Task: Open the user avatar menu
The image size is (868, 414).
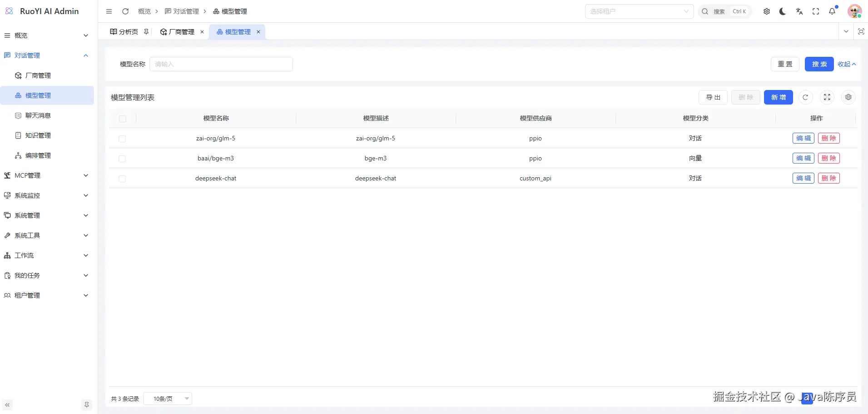Action: pyautogui.click(x=854, y=11)
